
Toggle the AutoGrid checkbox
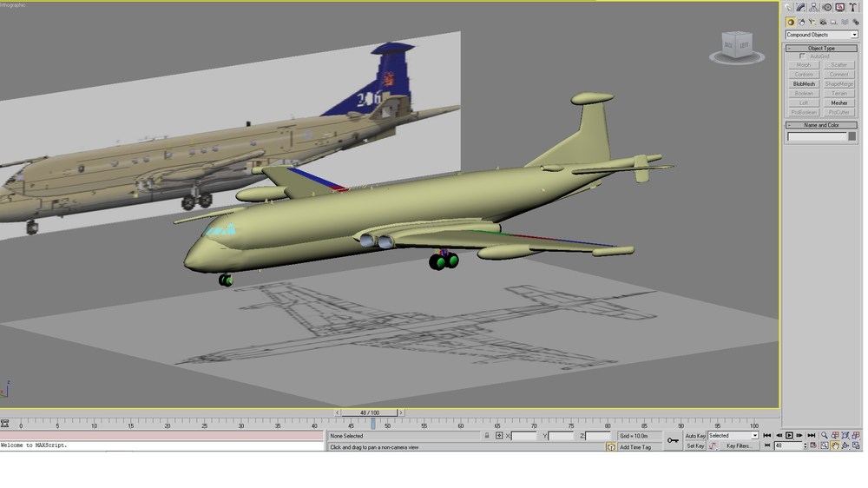click(x=802, y=56)
